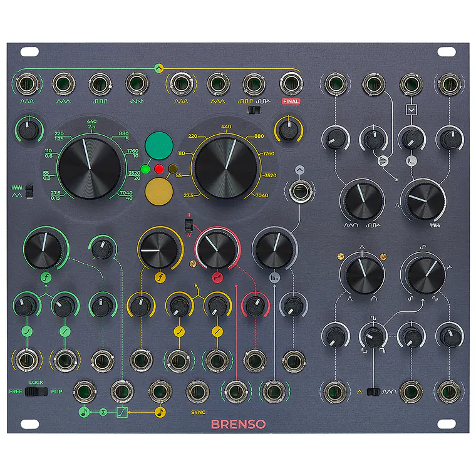Click the green square wave symbol
Screen dimensions: 476x476
point(100,101)
